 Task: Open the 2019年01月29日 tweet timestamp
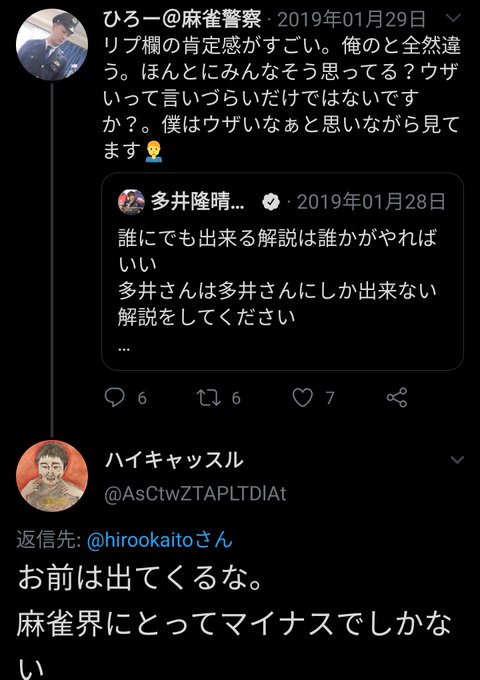tap(352, 20)
